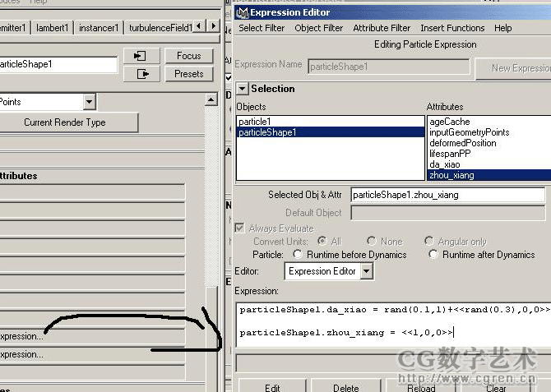
Task: Click the Focus button
Action: 188,56
